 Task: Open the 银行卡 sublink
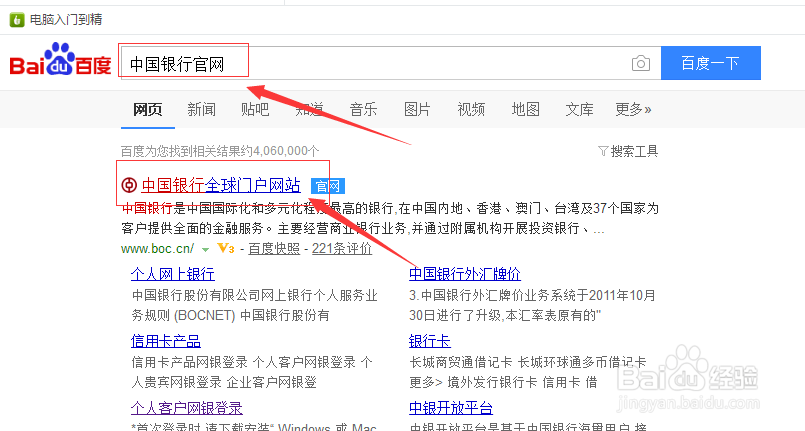430,341
